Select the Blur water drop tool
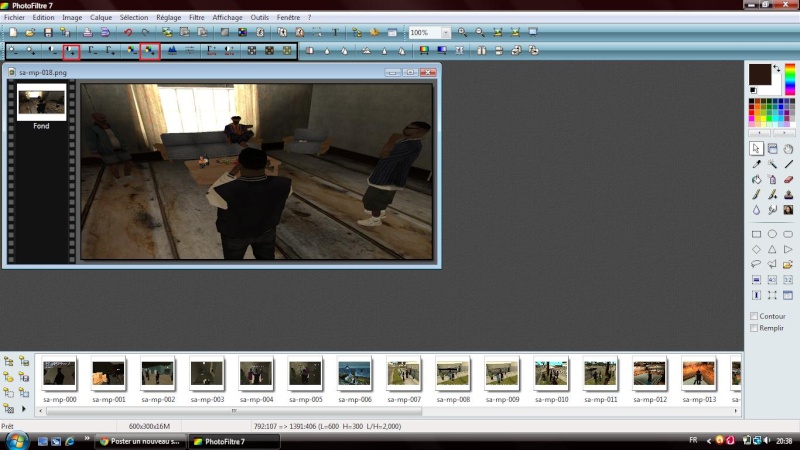800x450 pixels. point(756,210)
